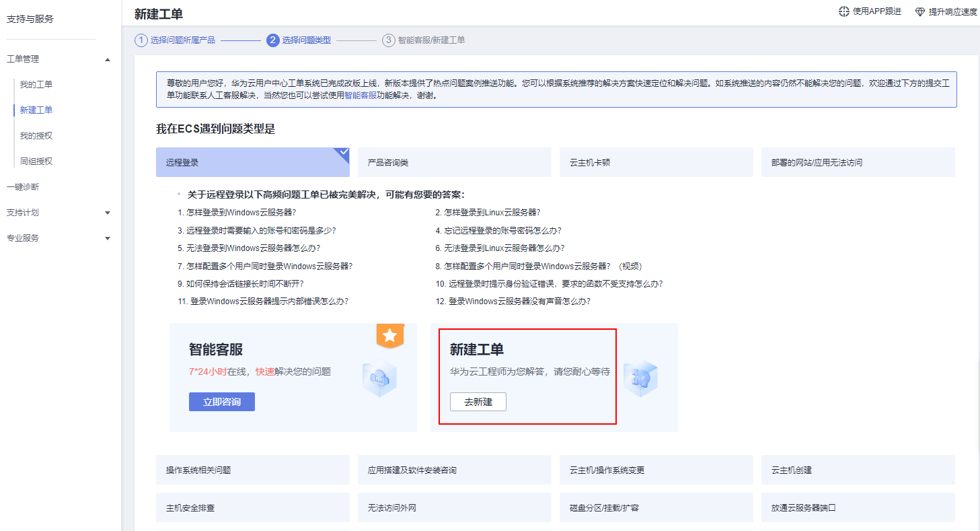Viewport: 980px width, 531px height.
Task: Click step 1 circle 选择问题所属产品
Action: point(141,40)
